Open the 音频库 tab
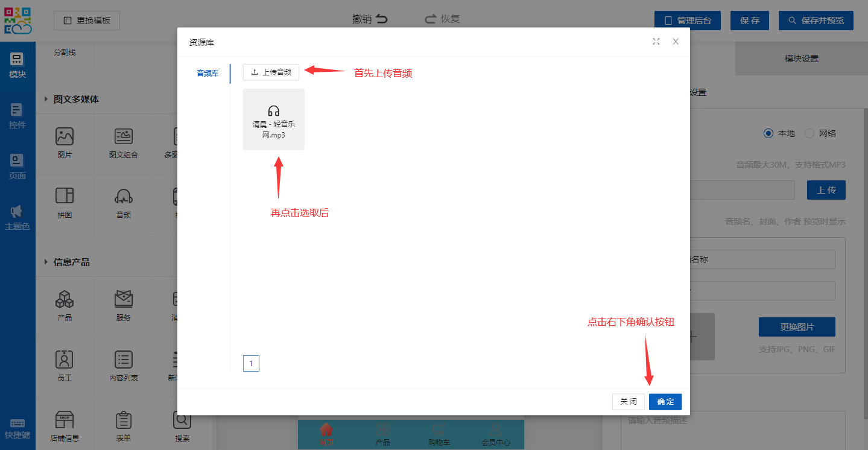The image size is (868, 450). coord(207,74)
